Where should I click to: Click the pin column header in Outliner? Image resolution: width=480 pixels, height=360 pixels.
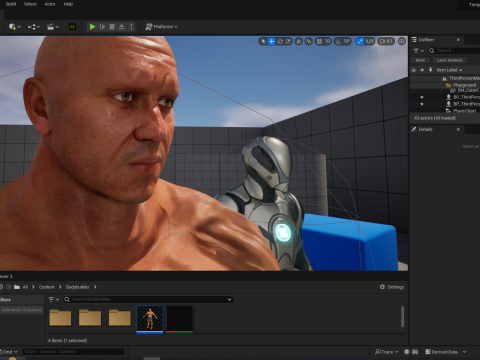(x=430, y=70)
